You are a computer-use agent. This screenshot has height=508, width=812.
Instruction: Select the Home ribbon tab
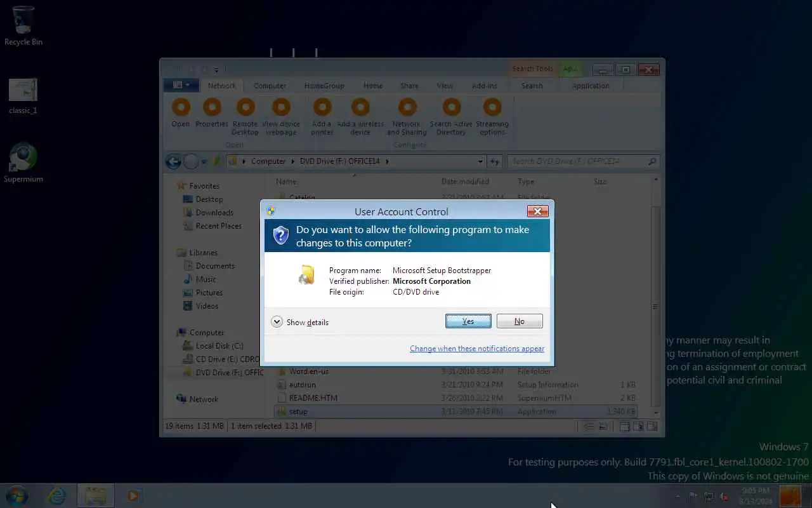coord(373,86)
